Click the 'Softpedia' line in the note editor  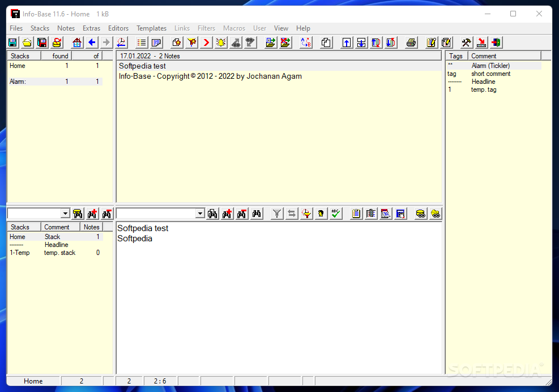coord(135,238)
